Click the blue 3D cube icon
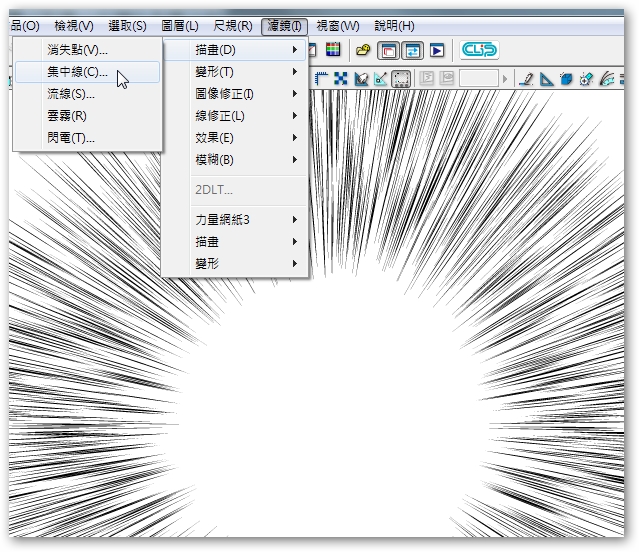This screenshot has width=639, height=552. tap(566, 79)
